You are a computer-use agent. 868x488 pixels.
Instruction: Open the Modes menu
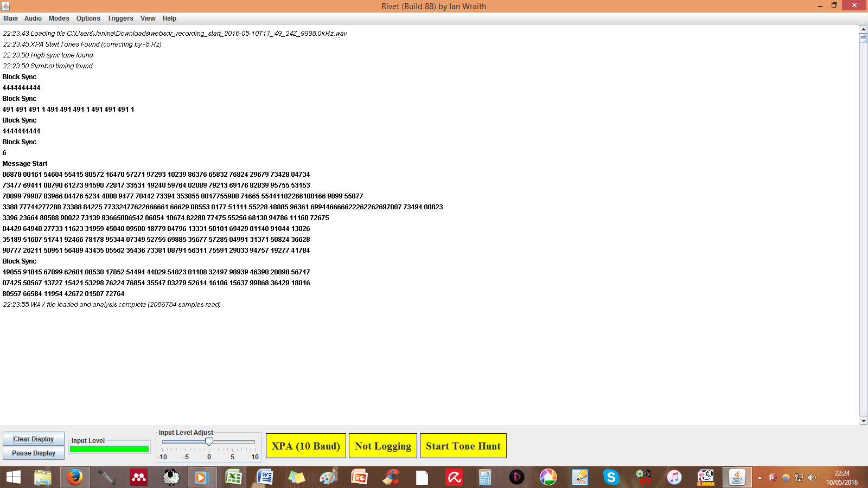[x=59, y=18]
